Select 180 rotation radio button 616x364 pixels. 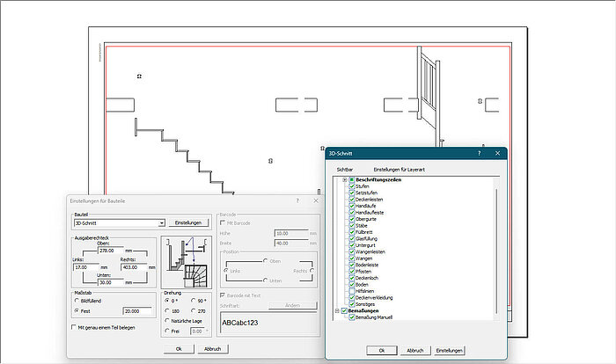[x=167, y=310]
